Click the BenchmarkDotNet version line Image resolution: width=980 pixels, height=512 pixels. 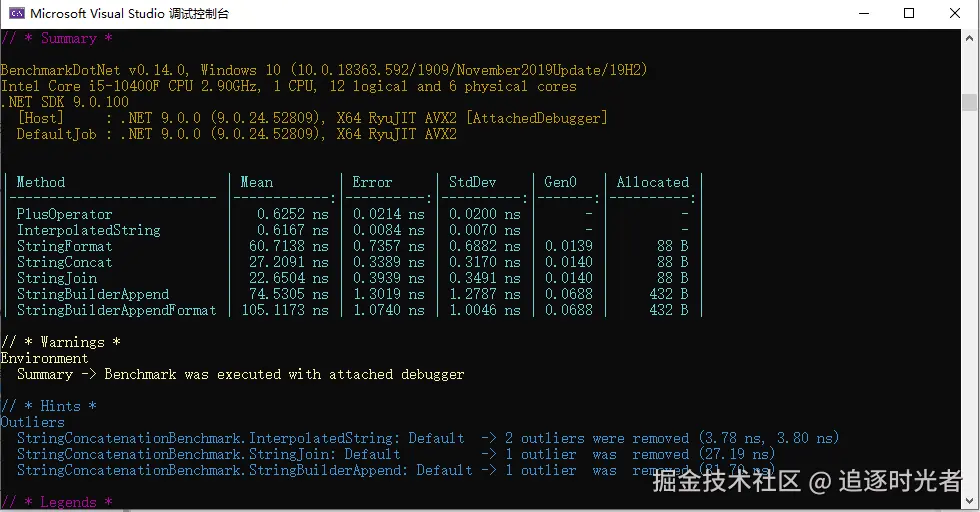[x=324, y=69]
